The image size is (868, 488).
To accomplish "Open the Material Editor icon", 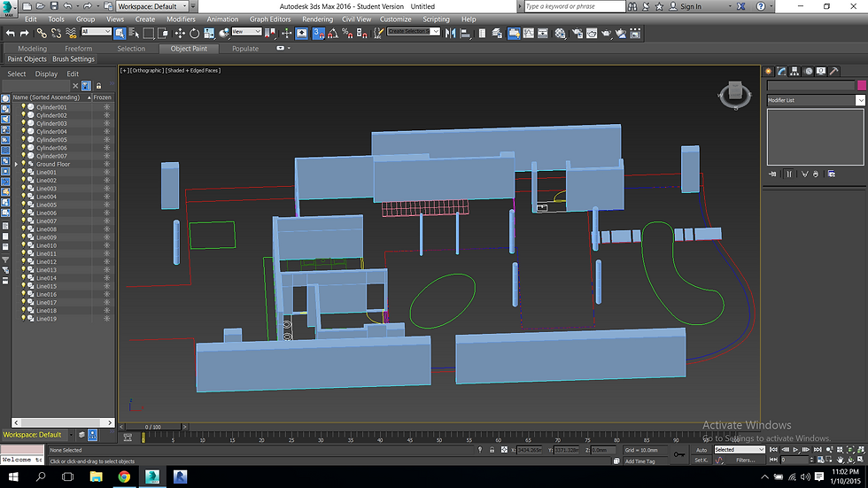I will pyautogui.click(x=560, y=33).
